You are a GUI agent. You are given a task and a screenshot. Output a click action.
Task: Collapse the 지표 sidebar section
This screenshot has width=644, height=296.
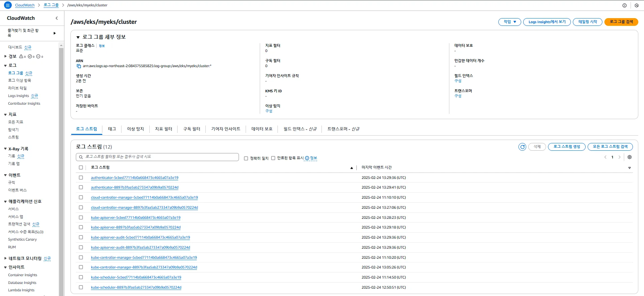coord(5,115)
